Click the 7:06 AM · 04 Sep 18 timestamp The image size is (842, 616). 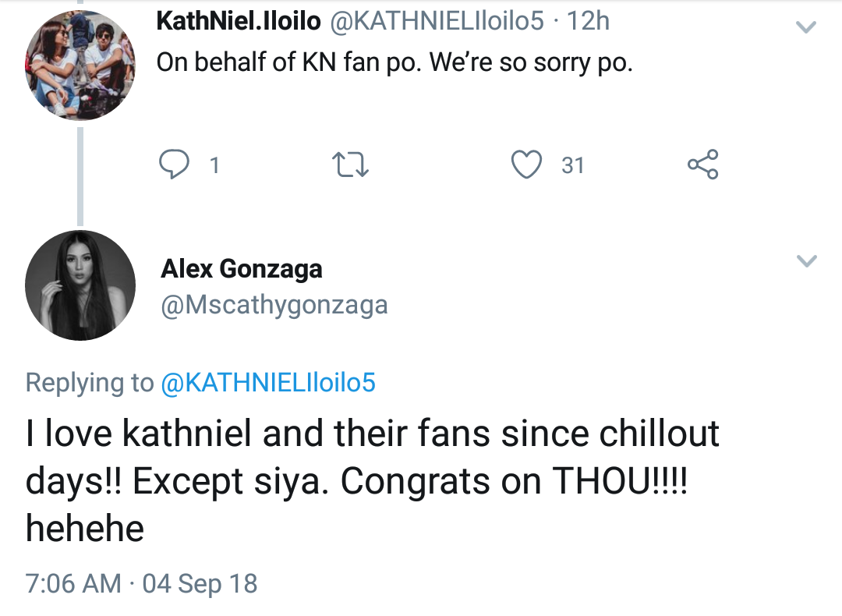click(141, 583)
